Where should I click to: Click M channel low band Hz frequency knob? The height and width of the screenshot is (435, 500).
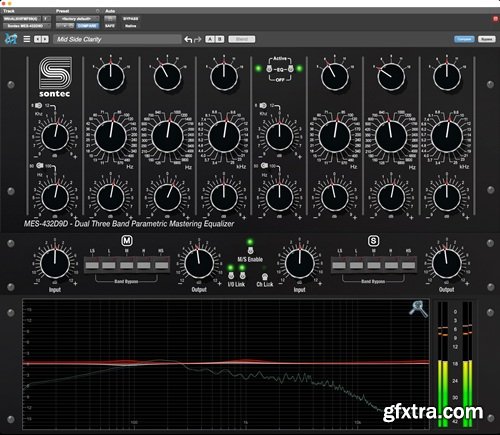tap(111, 136)
